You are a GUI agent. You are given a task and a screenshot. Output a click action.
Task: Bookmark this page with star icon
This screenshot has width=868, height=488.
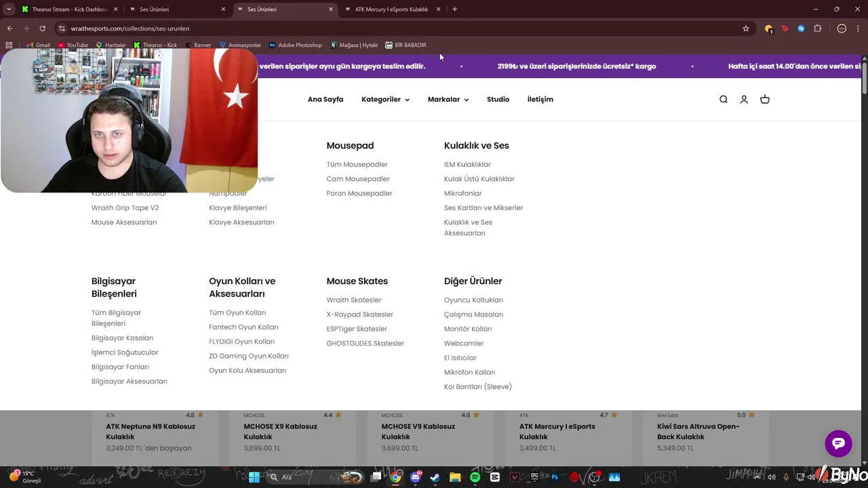coord(746,28)
